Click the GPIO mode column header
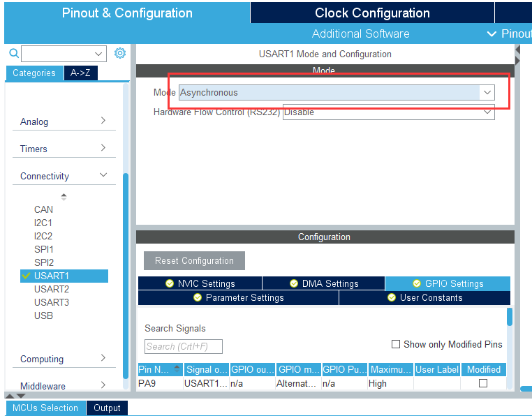Image resolution: width=532 pixels, height=416 pixels. pyautogui.click(x=299, y=369)
